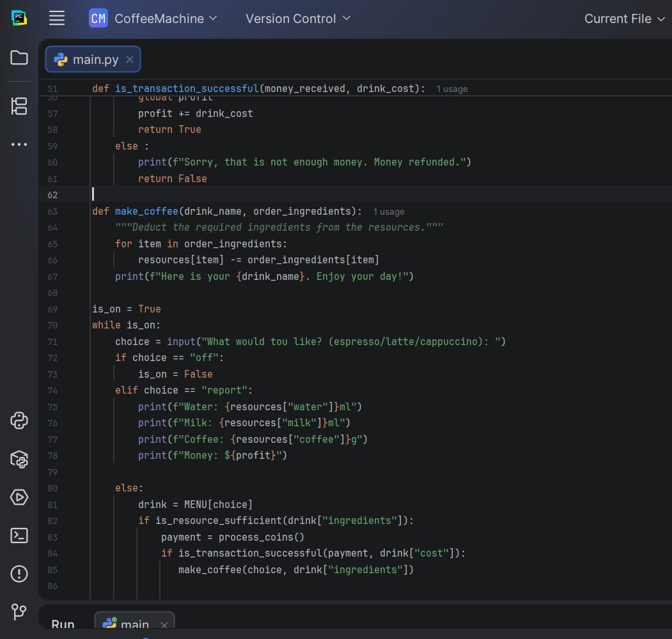The image size is (672, 639).
Task: Click 'while is_on:' on line 70
Action: [127, 325]
